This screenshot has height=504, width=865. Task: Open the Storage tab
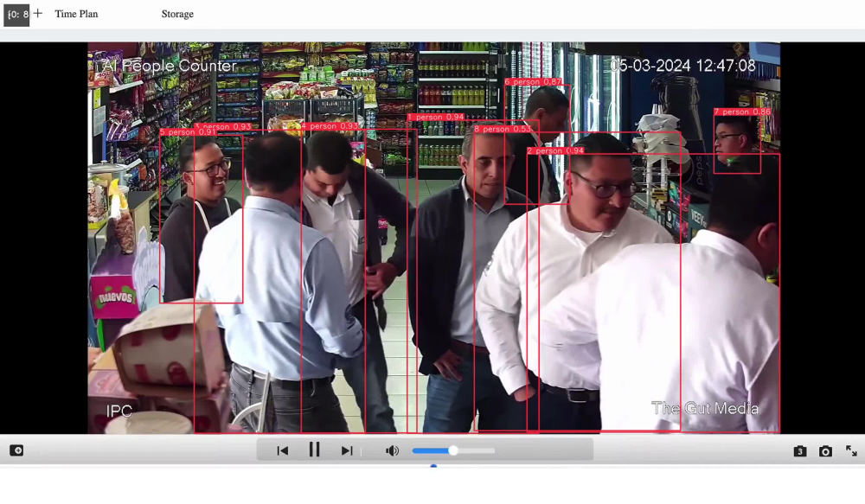(177, 14)
